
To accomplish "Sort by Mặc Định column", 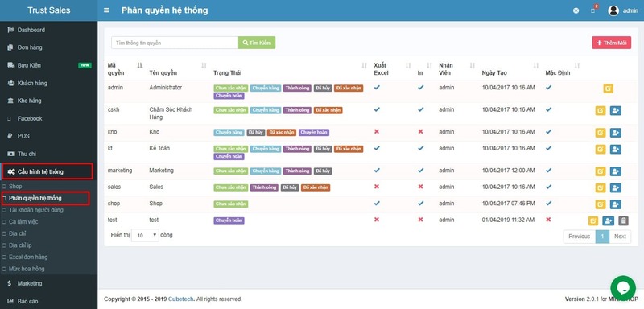I will click(x=577, y=66).
